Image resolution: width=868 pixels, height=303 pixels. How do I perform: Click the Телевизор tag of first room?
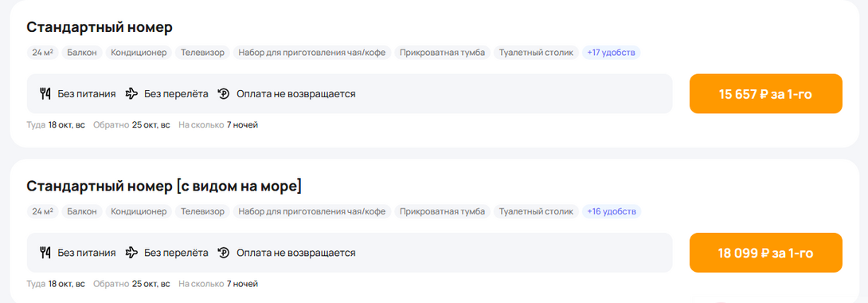(x=202, y=53)
